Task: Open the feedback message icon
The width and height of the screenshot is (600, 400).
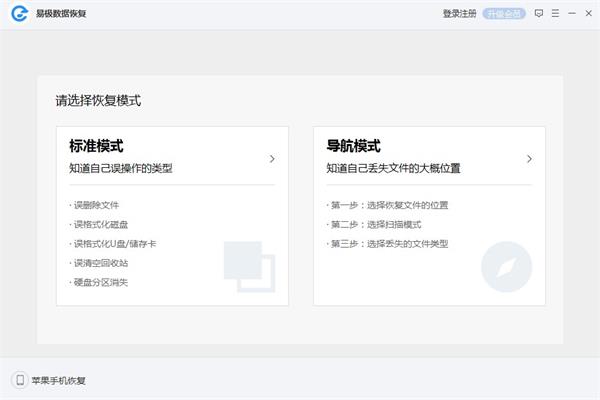Action: coord(539,13)
